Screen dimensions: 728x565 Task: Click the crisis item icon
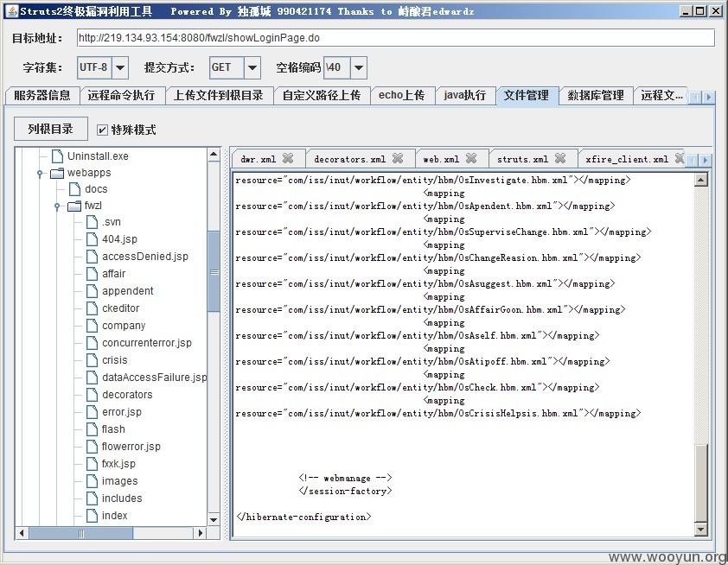(x=92, y=360)
